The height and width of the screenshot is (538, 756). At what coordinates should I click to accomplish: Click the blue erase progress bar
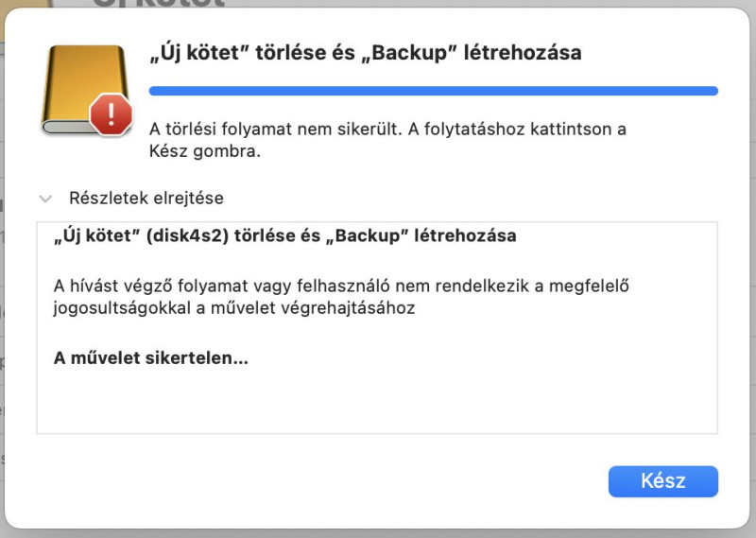point(434,91)
